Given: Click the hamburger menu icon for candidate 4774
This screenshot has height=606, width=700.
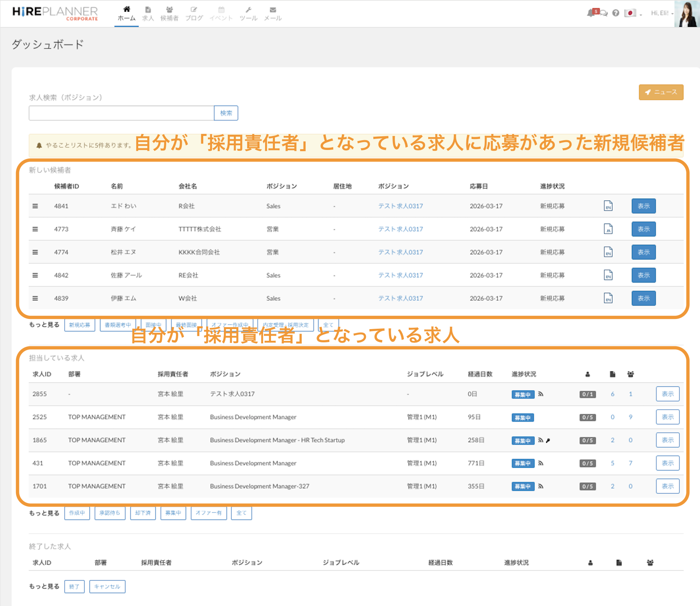Looking at the screenshot, I should (35, 252).
